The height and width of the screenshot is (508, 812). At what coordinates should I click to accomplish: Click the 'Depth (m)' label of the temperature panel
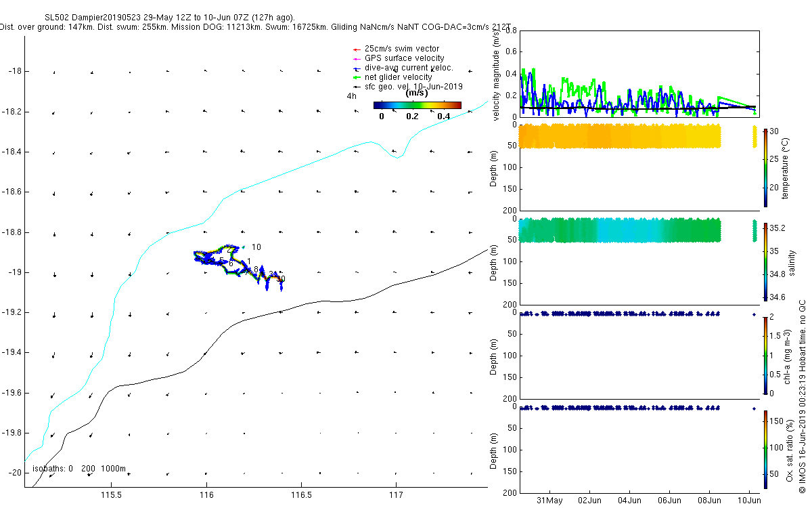[495, 167]
